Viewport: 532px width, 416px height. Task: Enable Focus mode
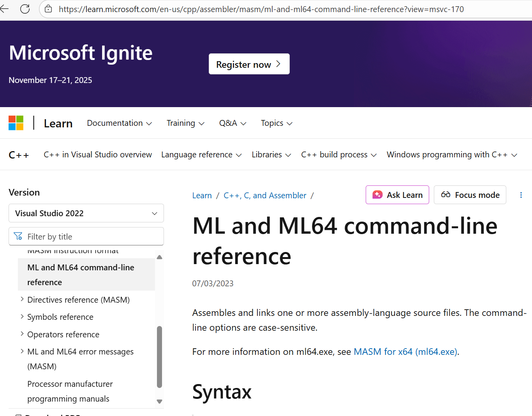pos(470,195)
